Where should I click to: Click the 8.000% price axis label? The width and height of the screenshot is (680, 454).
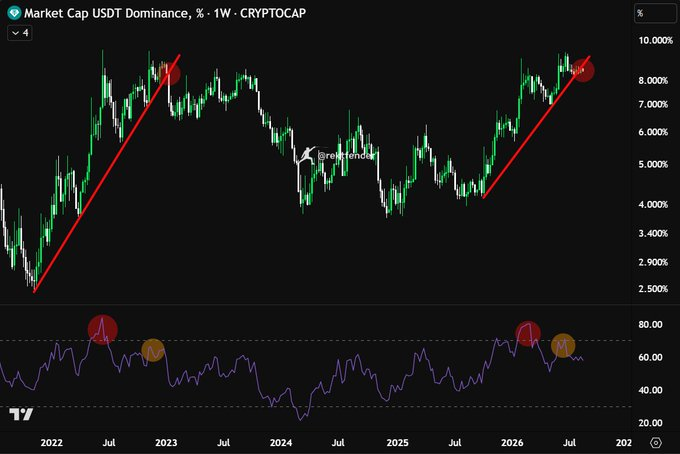(653, 81)
